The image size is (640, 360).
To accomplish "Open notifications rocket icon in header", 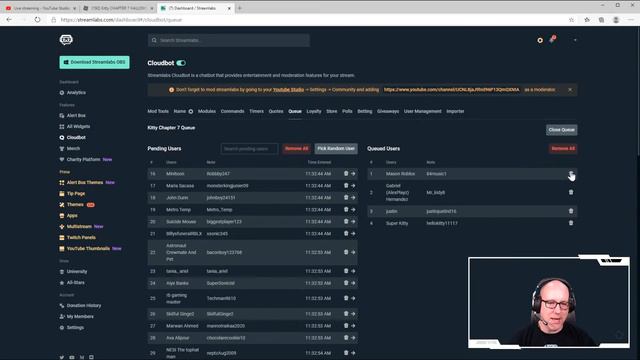I will [552, 40].
